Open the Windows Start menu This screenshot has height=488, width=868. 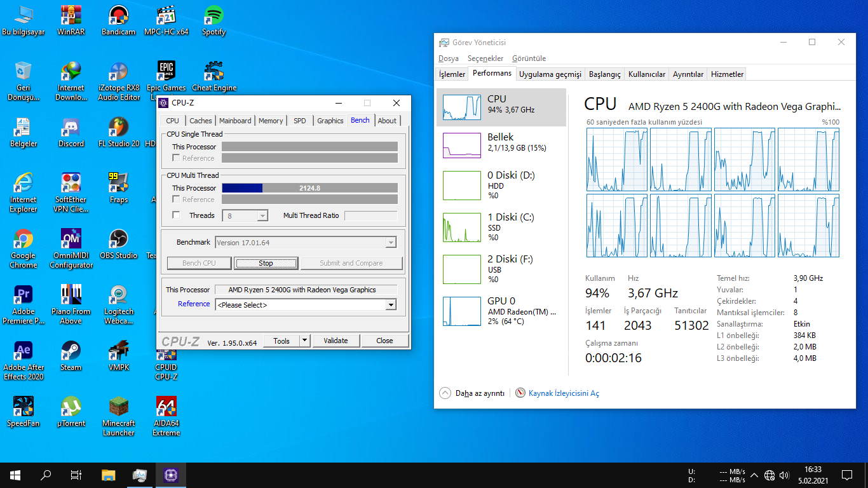click(x=15, y=475)
